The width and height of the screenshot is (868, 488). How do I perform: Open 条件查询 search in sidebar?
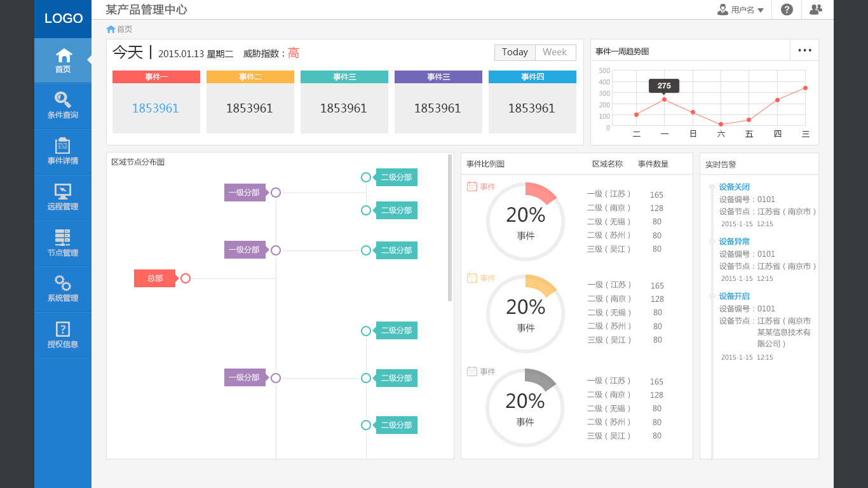[63, 105]
